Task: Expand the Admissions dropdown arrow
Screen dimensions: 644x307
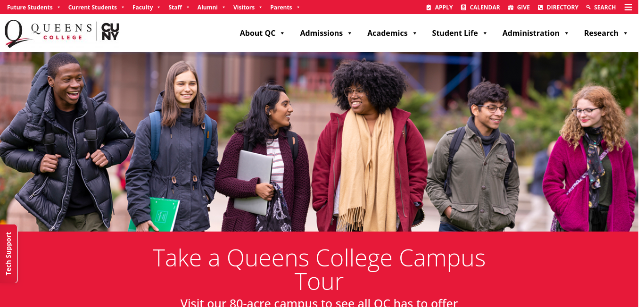Action: 350,33
